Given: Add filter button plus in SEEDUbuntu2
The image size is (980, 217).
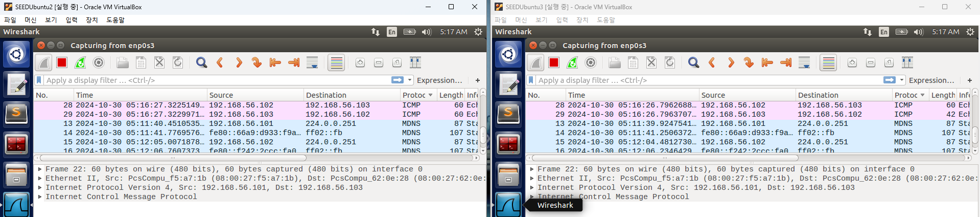Looking at the screenshot, I should click(478, 80).
